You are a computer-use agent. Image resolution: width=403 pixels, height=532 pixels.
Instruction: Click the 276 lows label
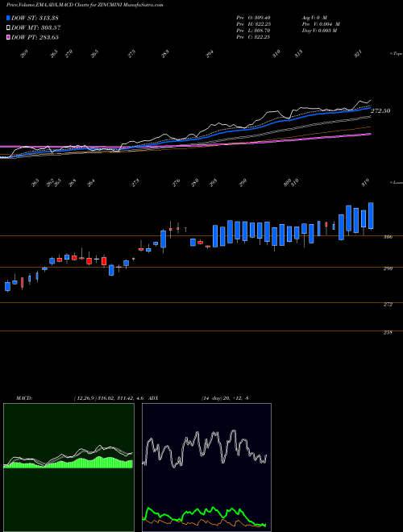point(176,183)
